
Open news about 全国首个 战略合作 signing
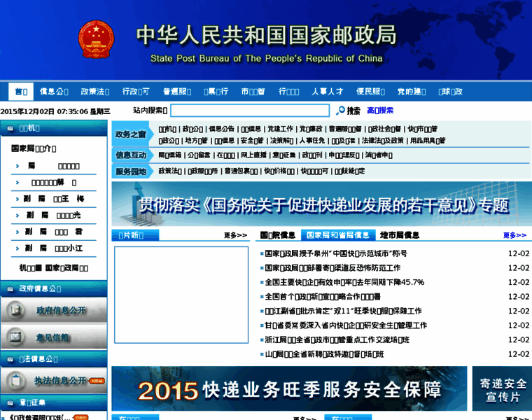point(322,297)
